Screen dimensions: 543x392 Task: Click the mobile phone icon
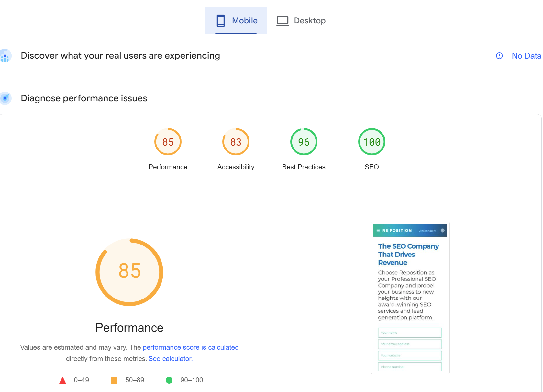(221, 21)
